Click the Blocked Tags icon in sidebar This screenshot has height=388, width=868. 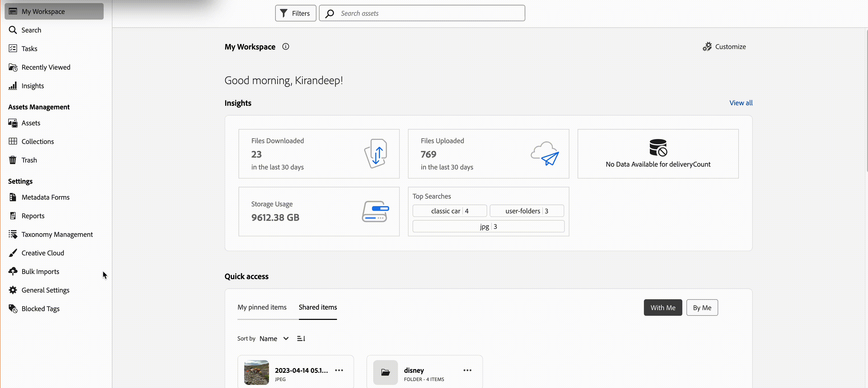click(x=13, y=308)
